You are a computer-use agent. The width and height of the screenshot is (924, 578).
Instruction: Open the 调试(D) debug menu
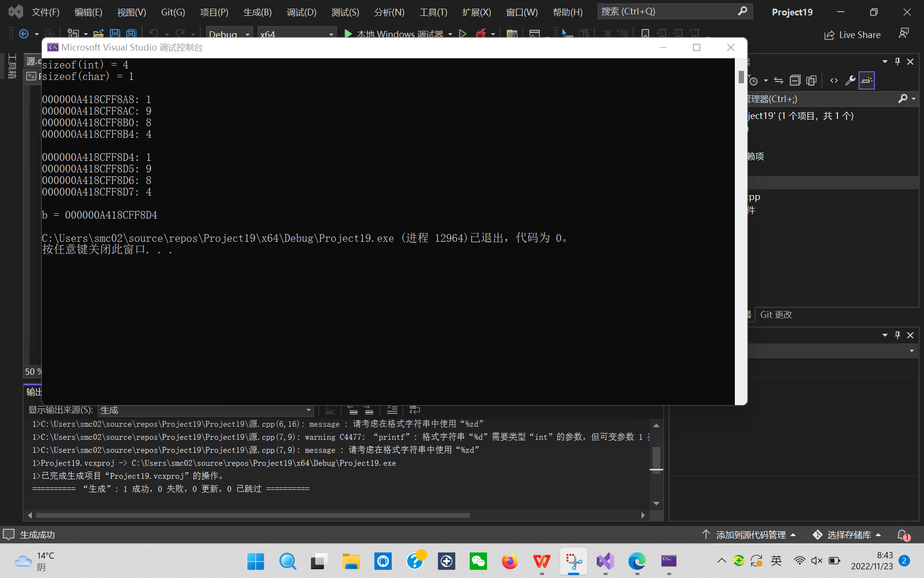click(x=301, y=12)
